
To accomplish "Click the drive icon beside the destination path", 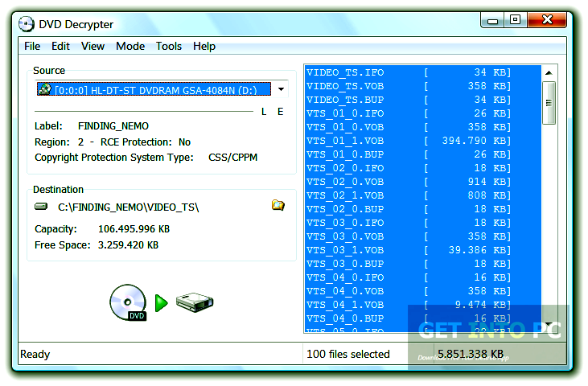I will tap(41, 207).
